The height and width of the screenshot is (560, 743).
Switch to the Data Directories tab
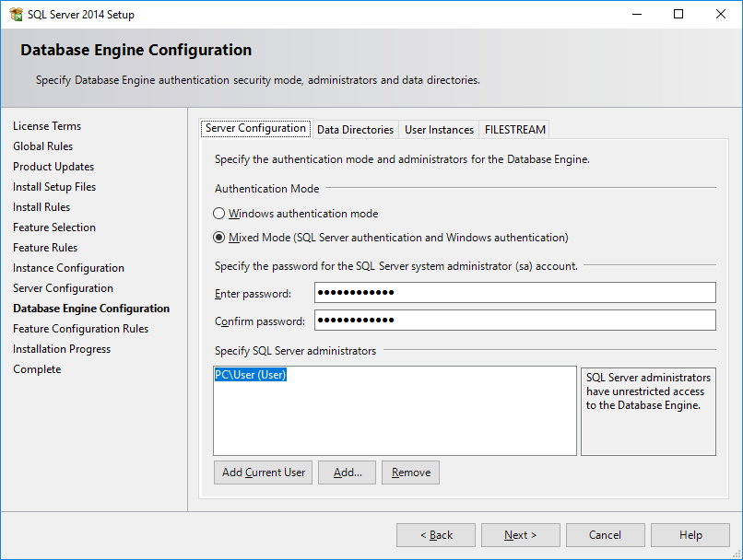coord(355,129)
